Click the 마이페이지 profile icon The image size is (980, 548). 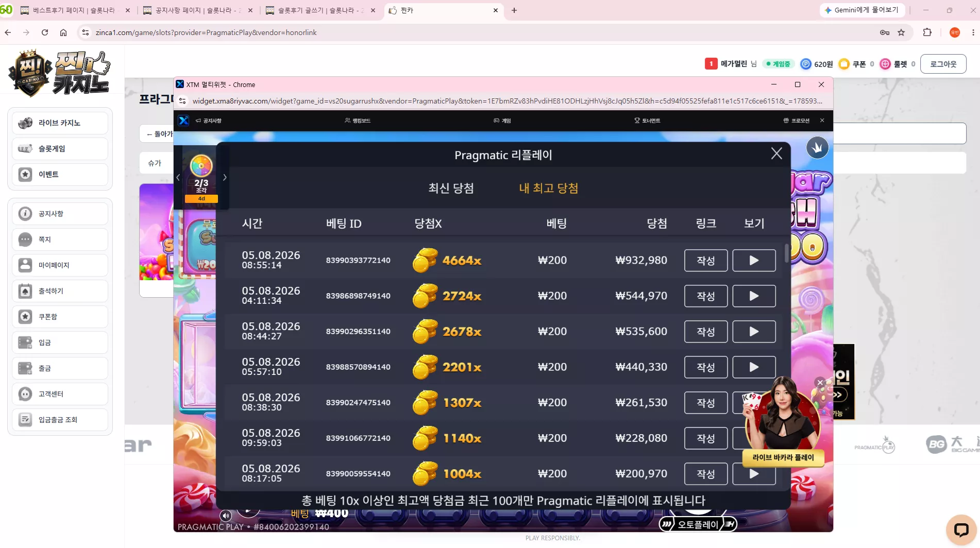pyautogui.click(x=25, y=265)
